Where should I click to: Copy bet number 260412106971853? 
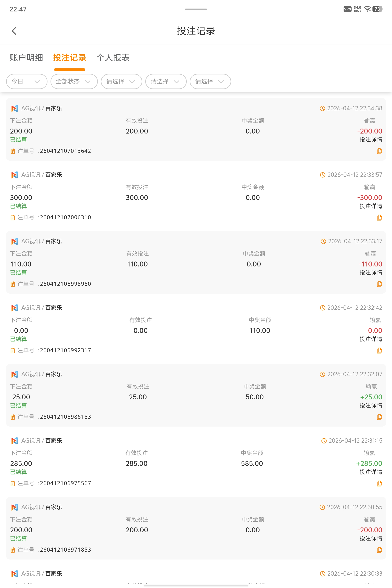379,550
